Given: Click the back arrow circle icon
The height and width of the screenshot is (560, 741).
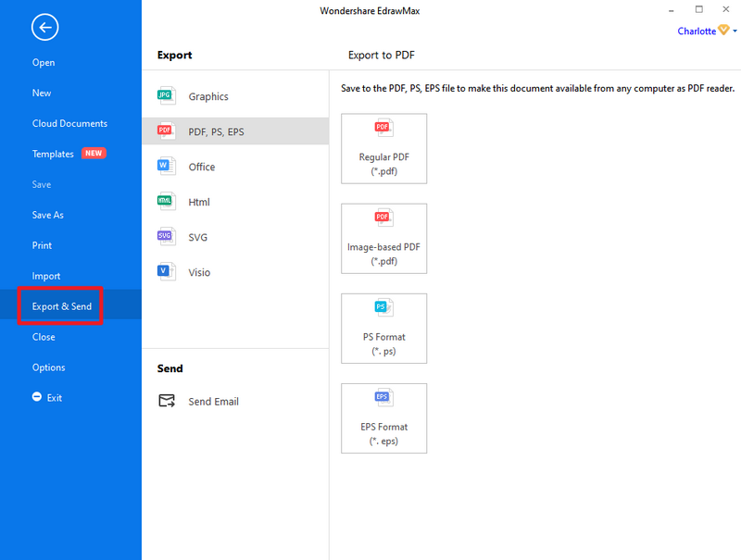Looking at the screenshot, I should (44, 28).
